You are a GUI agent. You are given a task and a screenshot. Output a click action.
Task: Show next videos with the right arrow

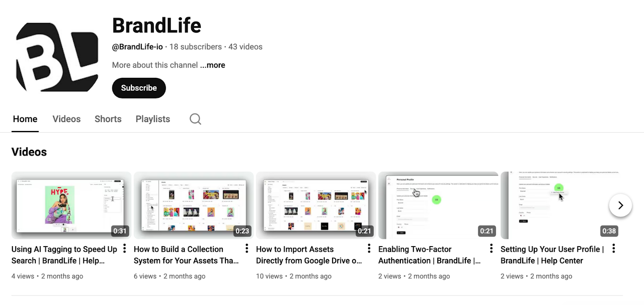620,205
